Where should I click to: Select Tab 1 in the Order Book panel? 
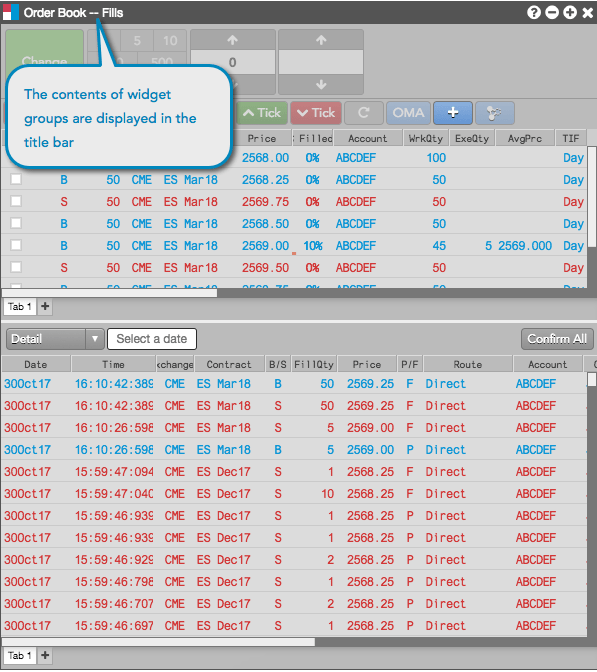pyautogui.click(x=20, y=306)
